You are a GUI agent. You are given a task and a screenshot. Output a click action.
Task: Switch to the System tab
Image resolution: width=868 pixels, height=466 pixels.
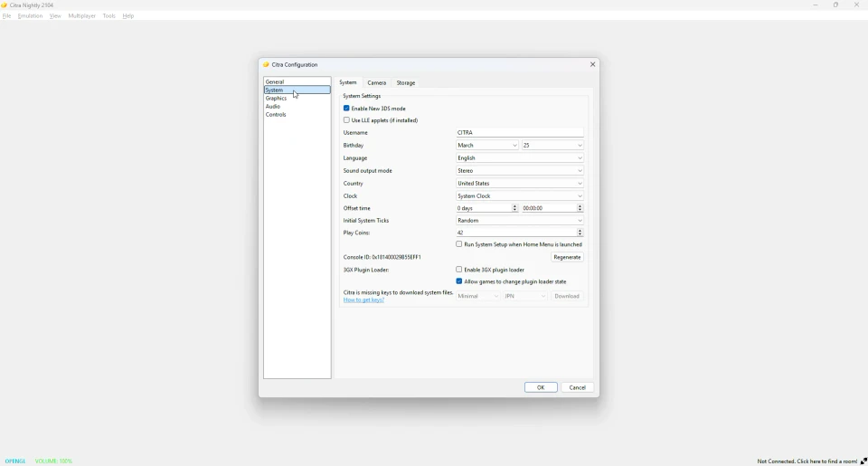(347, 82)
